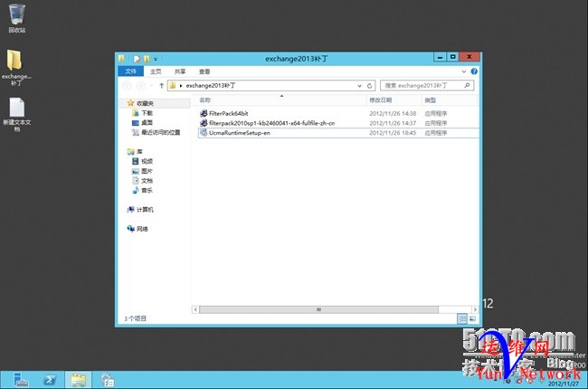Open the Recycle Bin desktop icon
This screenshot has height=389, width=588.
[17, 17]
